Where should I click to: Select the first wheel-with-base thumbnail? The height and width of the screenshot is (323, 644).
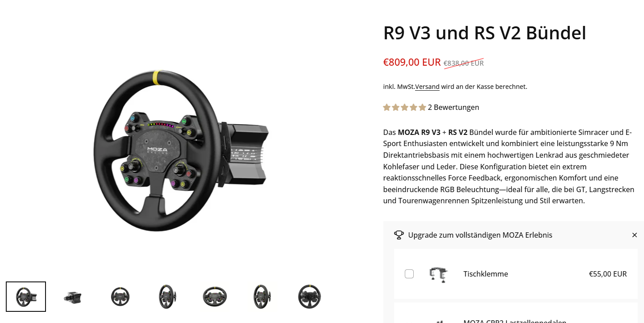pyautogui.click(x=26, y=297)
